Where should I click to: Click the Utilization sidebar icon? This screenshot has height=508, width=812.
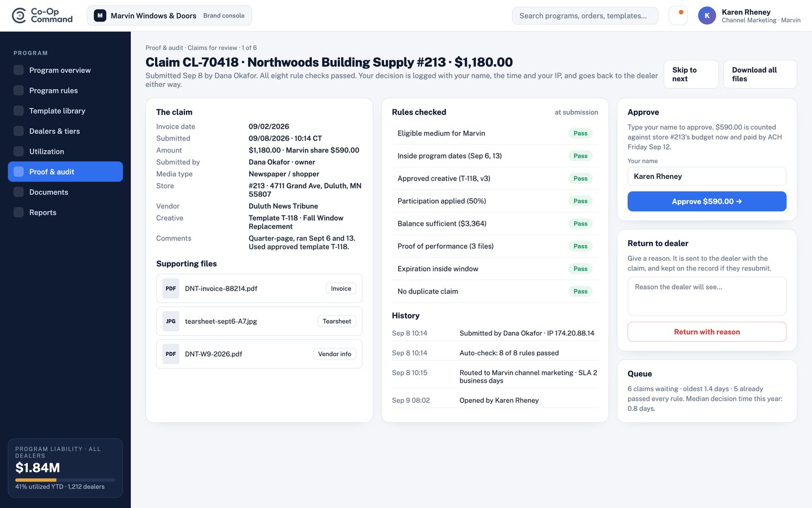click(19, 151)
